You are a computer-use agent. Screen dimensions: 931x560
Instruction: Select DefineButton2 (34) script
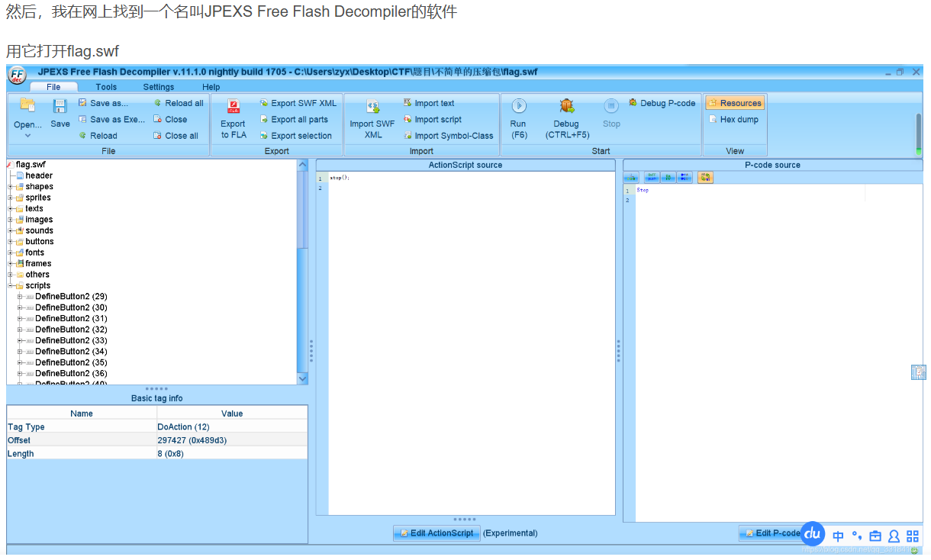tap(71, 352)
